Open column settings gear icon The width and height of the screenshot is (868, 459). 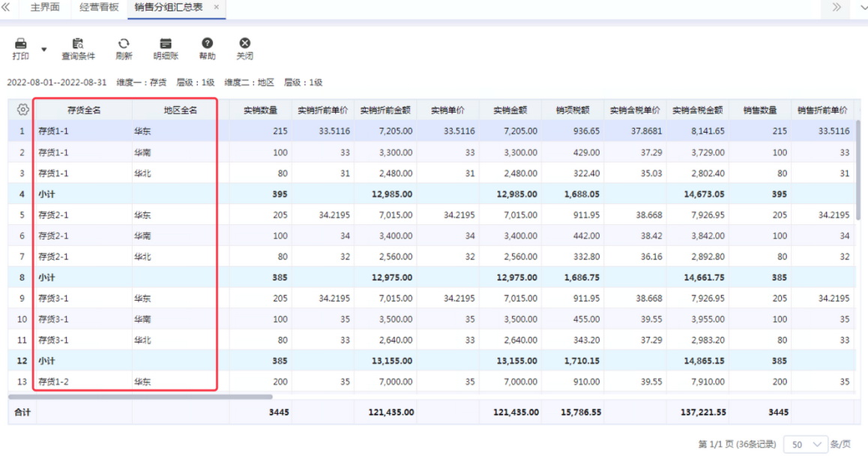22,109
